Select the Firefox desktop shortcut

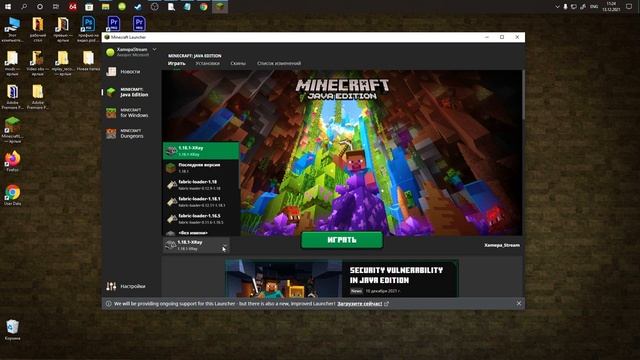[x=12, y=161]
